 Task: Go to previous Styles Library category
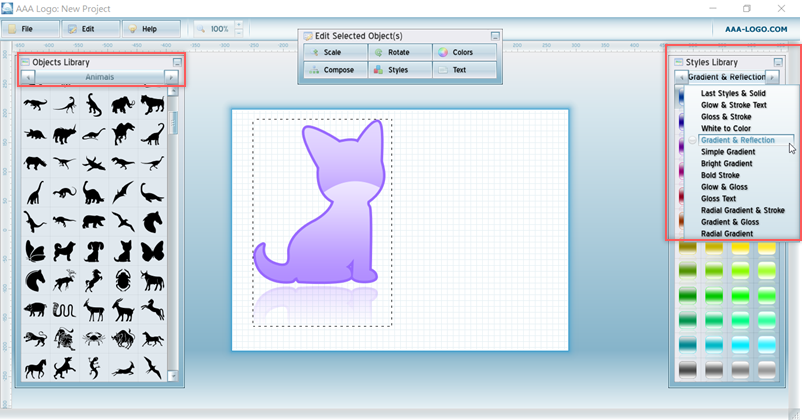click(681, 77)
